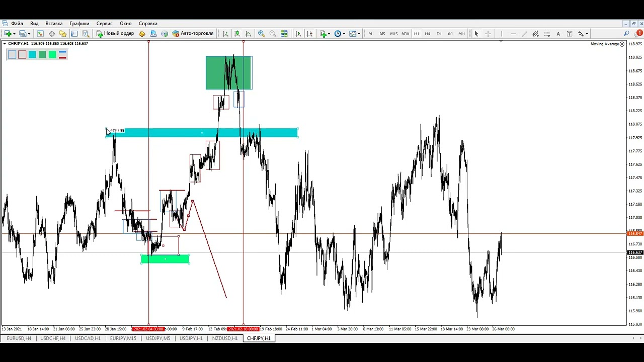The image size is (644, 362).
Task: Open the Data Window crosshair-target icon
Action: pyautogui.click(x=51, y=34)
